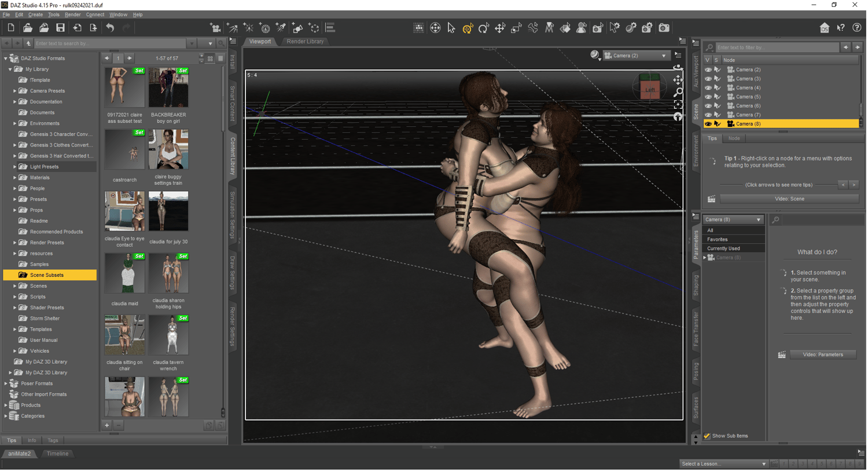
Task: Click the viewport frame selection icon
Action: coord(678,104)
